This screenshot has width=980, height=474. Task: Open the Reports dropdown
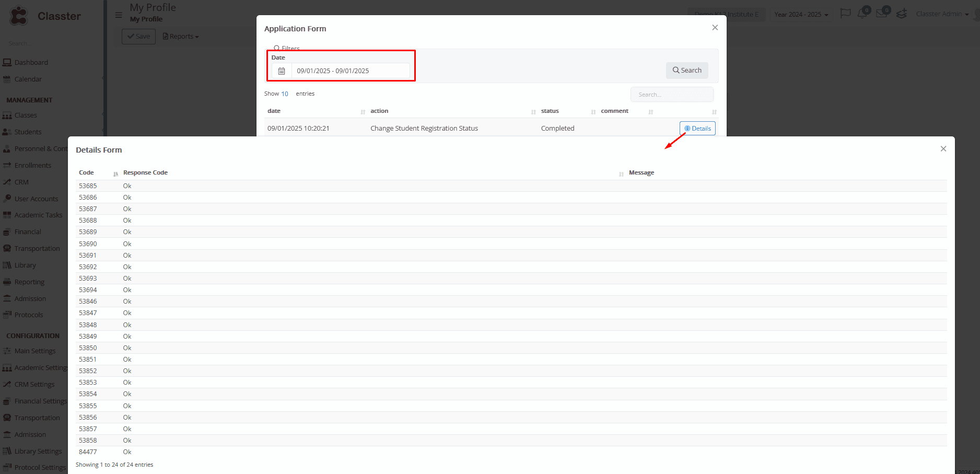(x=181, y=36)
